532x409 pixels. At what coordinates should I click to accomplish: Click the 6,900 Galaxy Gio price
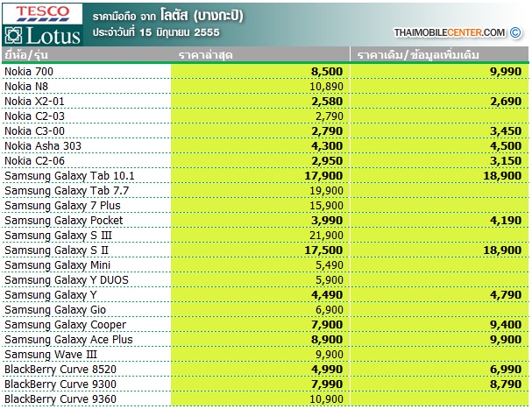[330, 311]
